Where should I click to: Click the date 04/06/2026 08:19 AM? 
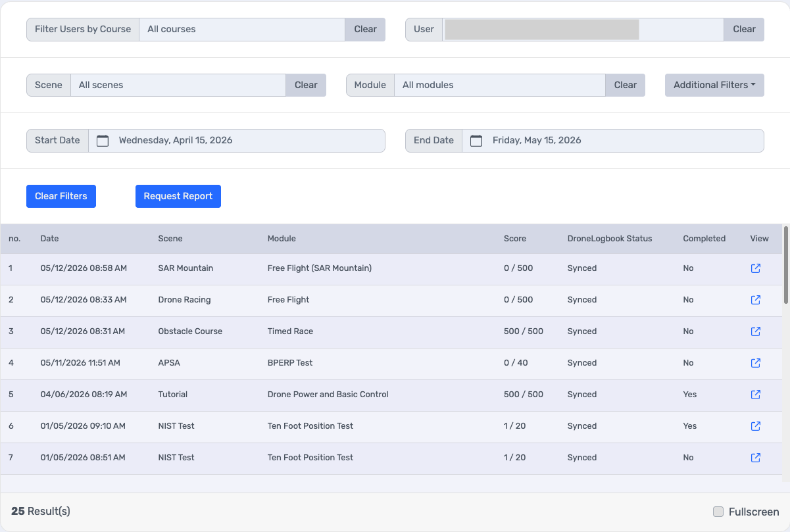[x=84, y=395]
